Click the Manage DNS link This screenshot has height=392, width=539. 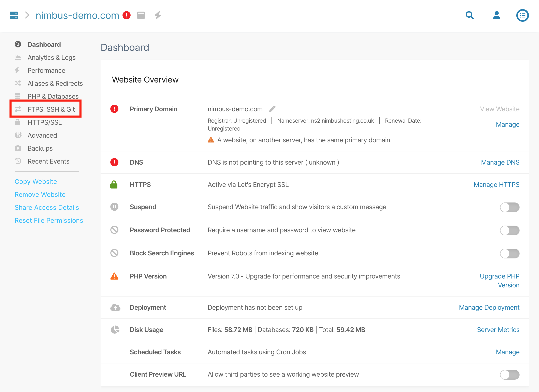pos(500,162)
